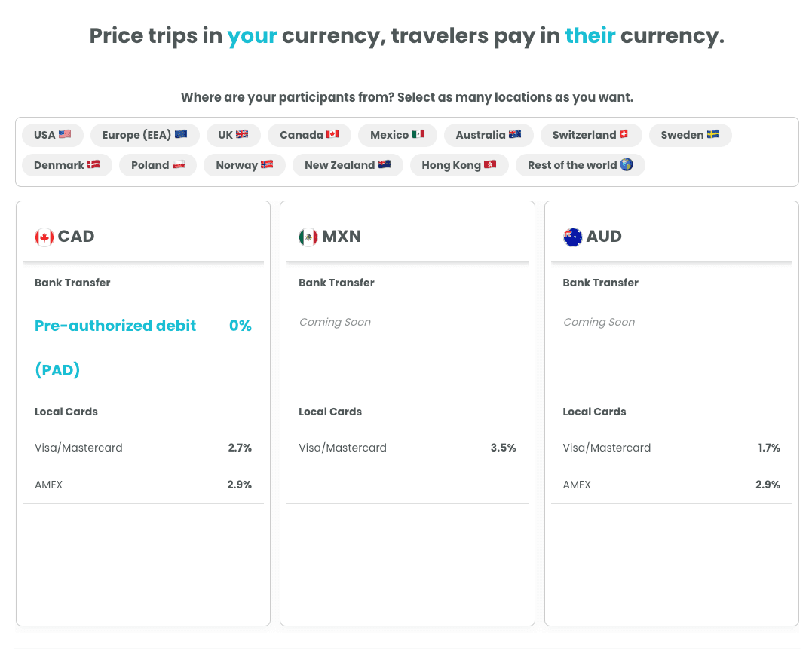
Task: Click the Australian flag icon beside AUD
Action: coord(573,237)
